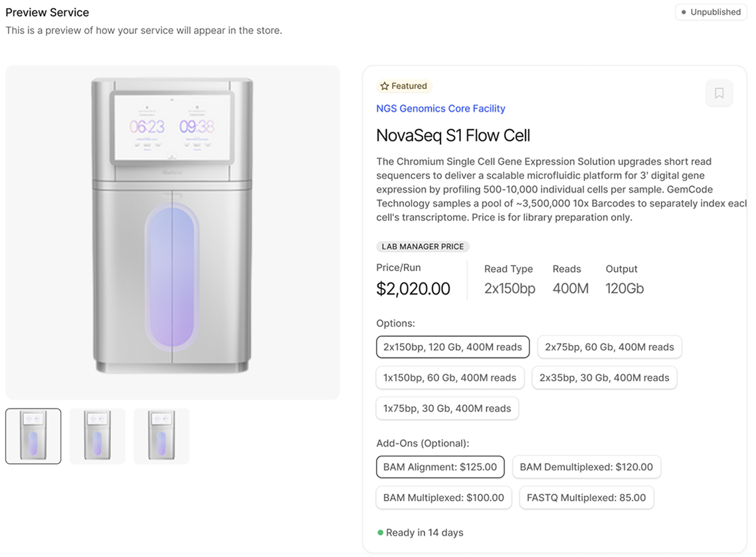This screenshot has height=557, width=756.
Task: Click the 120Gb Output value
Action: pos(624,288)
